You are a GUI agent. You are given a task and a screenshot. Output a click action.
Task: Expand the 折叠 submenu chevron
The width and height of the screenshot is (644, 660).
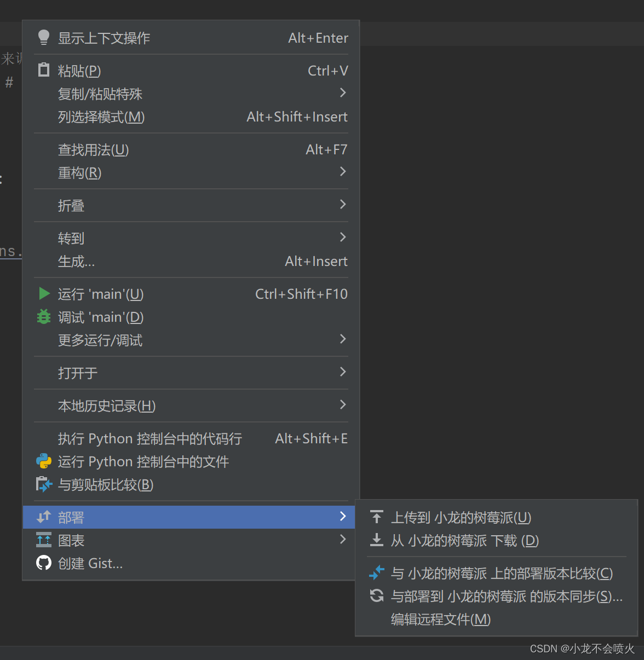[343, 205]
